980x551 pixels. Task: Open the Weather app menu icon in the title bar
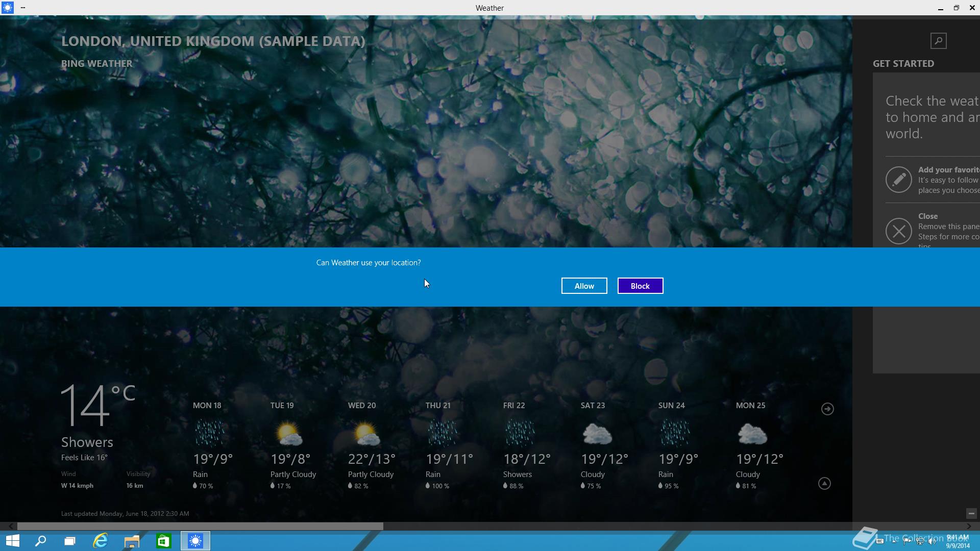[7, 8]
